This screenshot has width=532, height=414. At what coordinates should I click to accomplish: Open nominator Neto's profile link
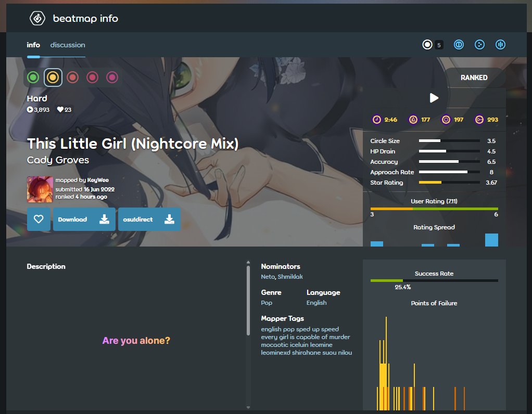tap(267, 277)
